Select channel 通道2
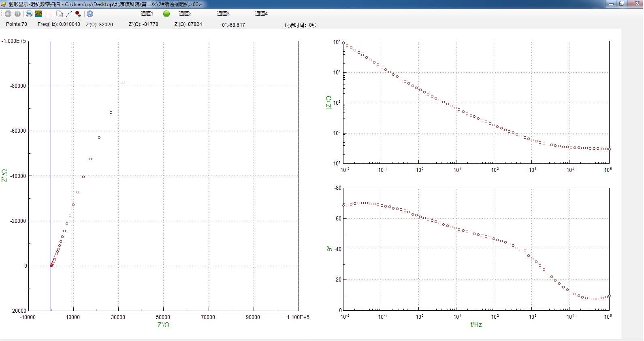The height and width of the screenshot is (341, 644). click(x=185, y=13)
